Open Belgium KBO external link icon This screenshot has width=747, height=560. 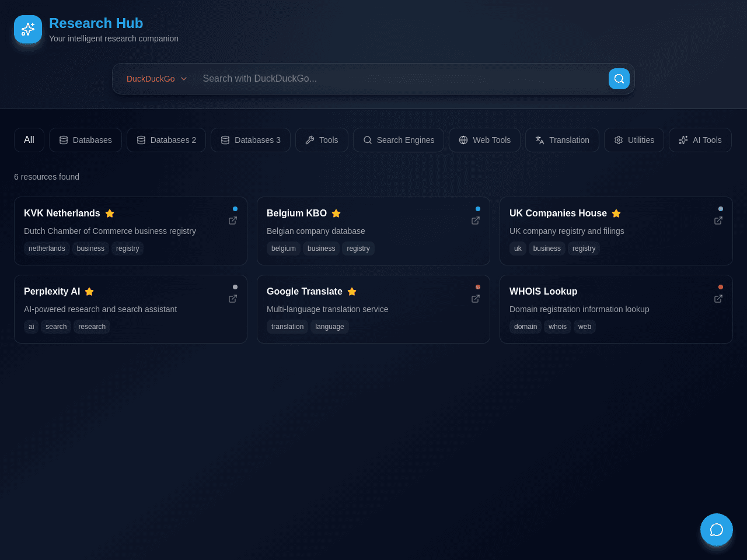(476, 220)
